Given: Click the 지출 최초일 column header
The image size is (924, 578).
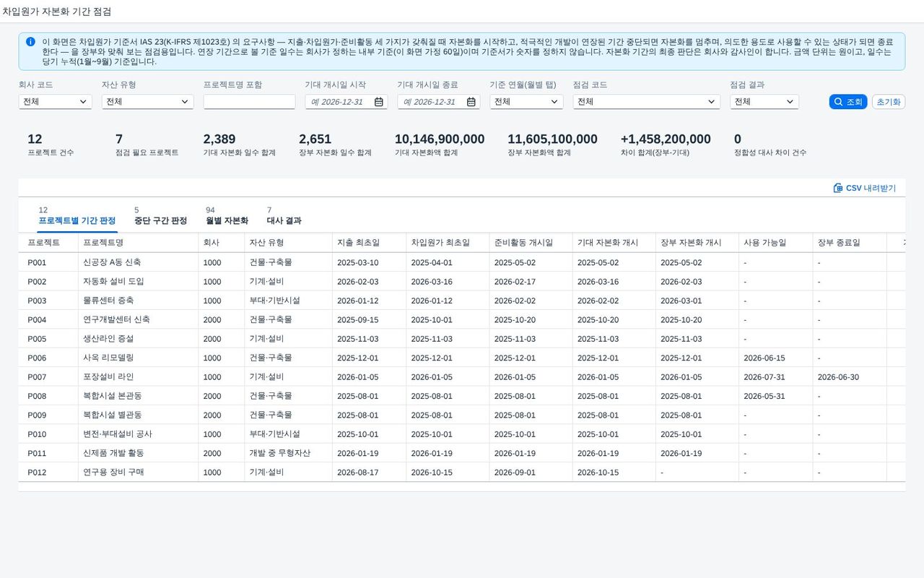Looking at the screenshot, I should click(x=369, y=243).
